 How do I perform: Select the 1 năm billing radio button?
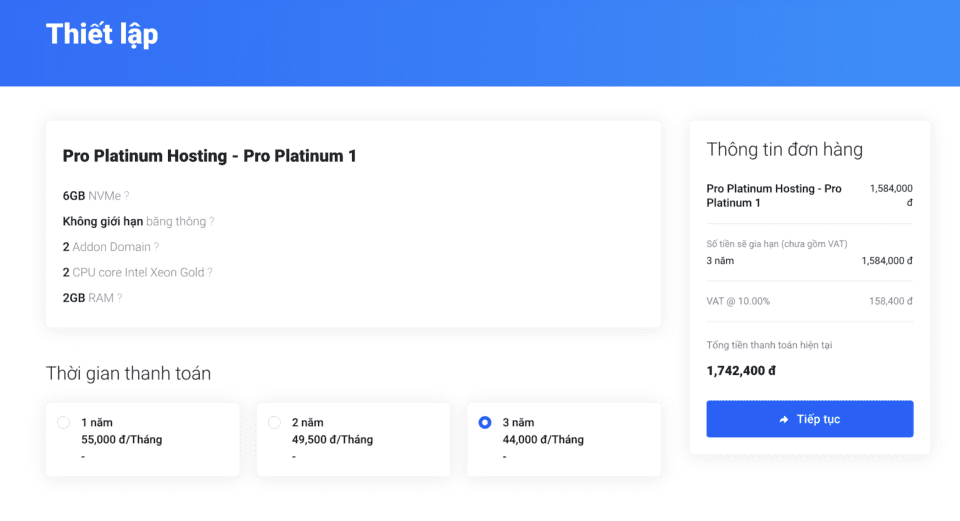tap(64, 423)
